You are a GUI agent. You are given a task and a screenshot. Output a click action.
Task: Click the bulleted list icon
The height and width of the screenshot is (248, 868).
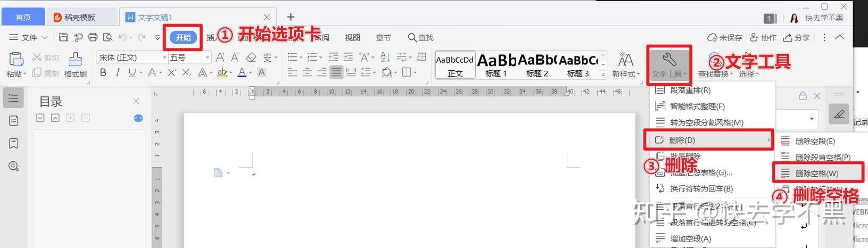tap(292, 57)
